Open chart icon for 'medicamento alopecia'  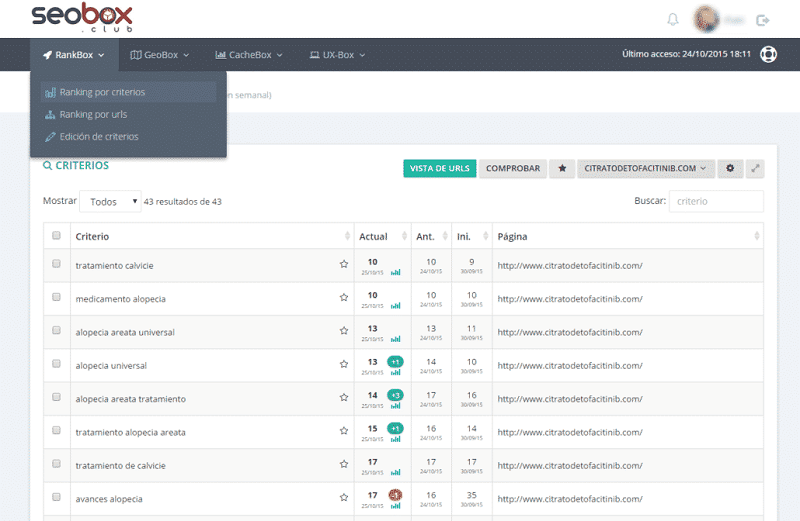[x=395, y=306]
